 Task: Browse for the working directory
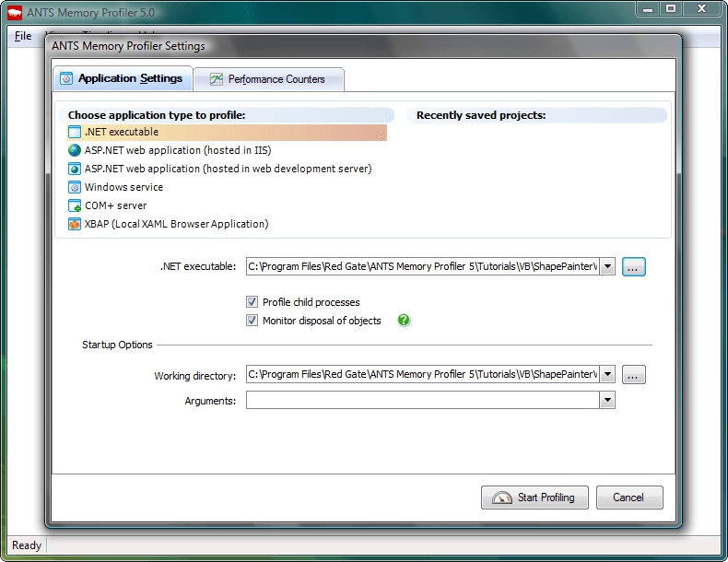pos(634,374)
